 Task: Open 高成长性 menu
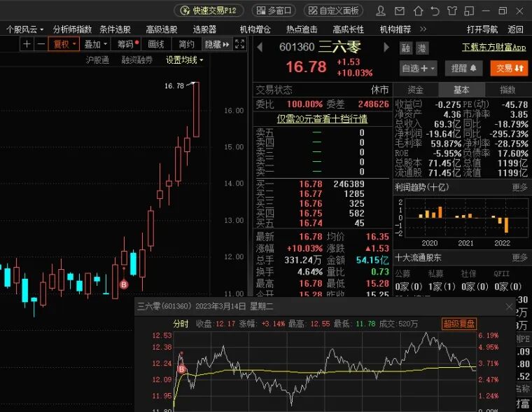coord(349,29)
